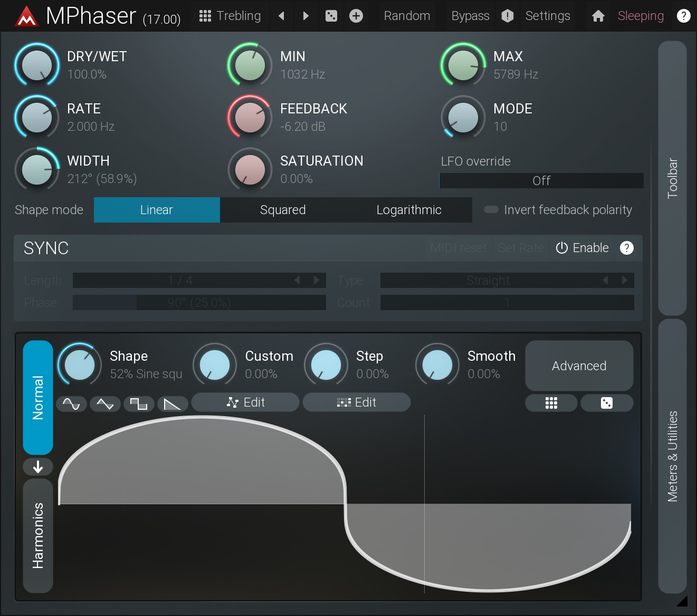Select the sawtooth wave shape preset icon

(173, 404)
